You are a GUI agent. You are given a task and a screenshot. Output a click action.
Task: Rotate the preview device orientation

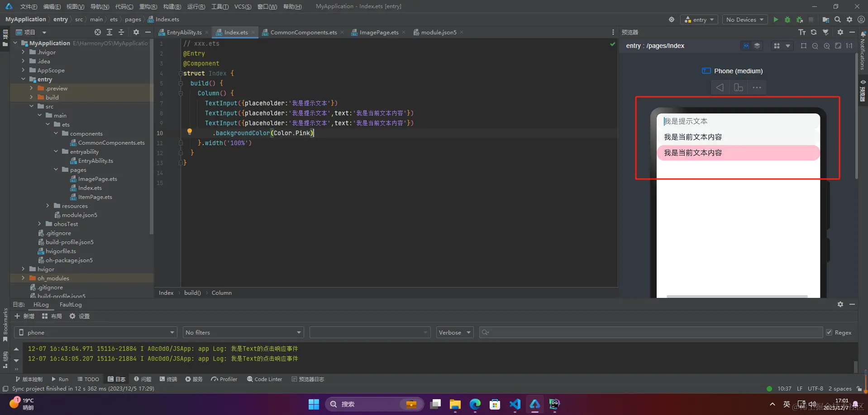point(738,87)
